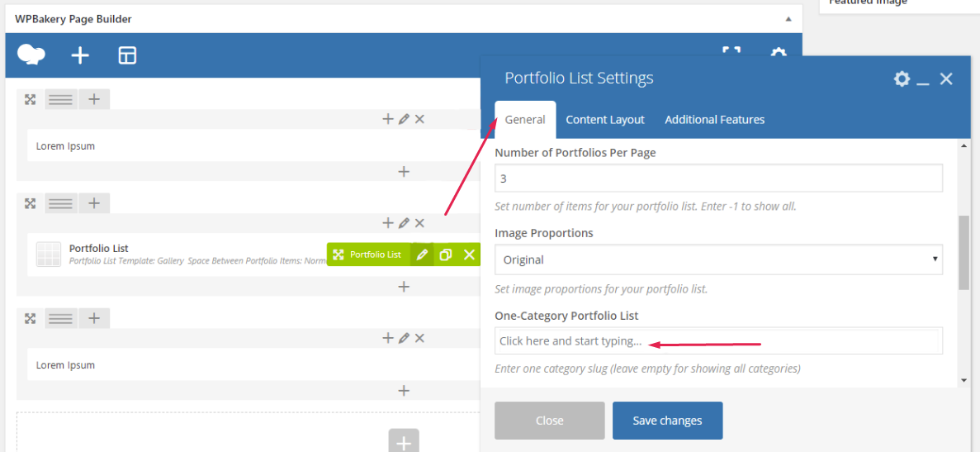Image resolution: width=980 pixels, height=452 pixels.
Task: Edit the third row's column pencil icon
Action: click(x=404, y=338)
